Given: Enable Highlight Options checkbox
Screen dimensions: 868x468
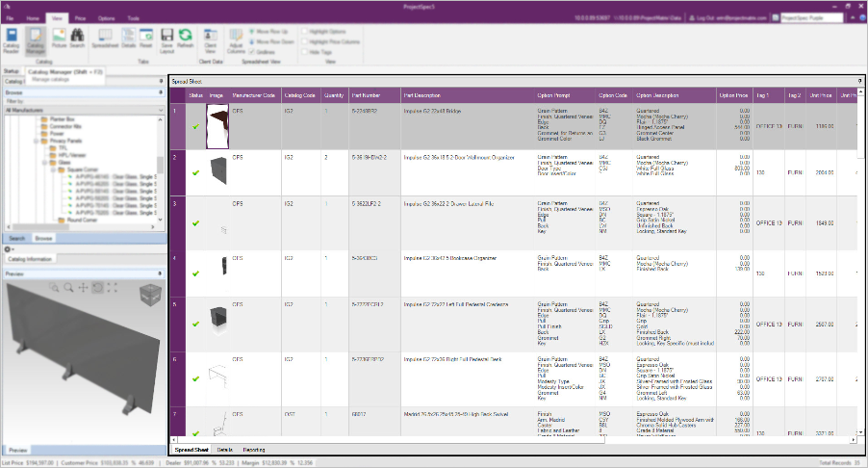Looking at the screenshot, I should (x=304, y=32).
